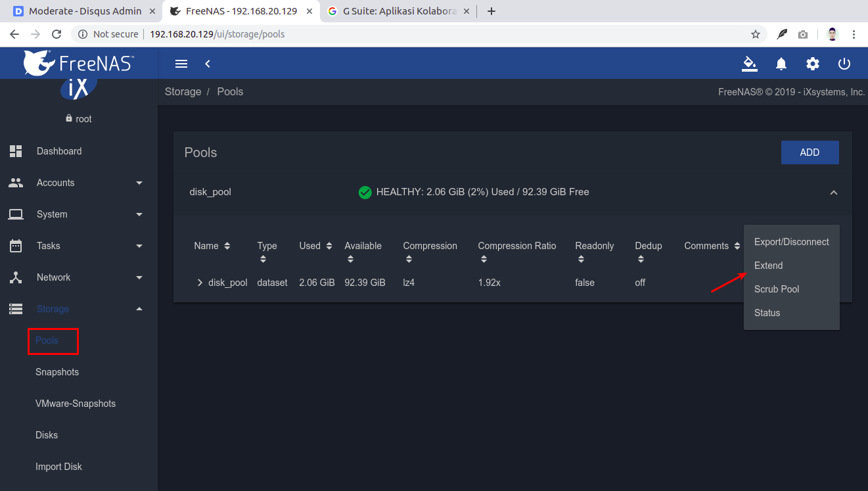Viewport: 868px width, 491px height.
Task: Click the Storage breadcrumb
Action: pos(183,91)
